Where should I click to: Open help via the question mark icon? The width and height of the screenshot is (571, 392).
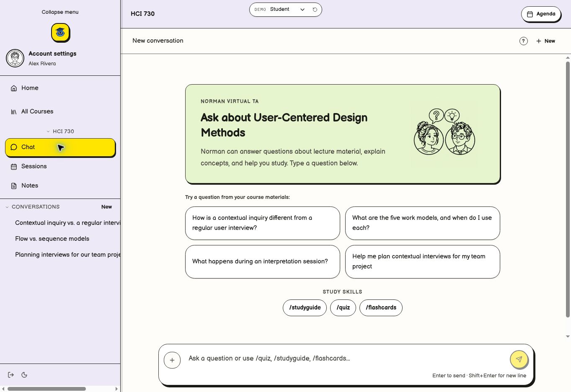tap(524, 41)
